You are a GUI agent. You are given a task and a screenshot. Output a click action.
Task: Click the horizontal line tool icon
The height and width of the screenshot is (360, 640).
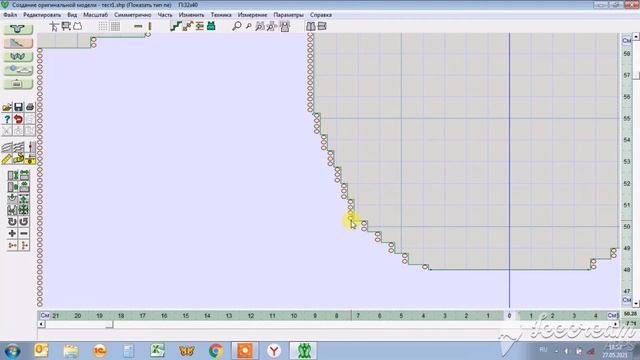click(138, 27)
